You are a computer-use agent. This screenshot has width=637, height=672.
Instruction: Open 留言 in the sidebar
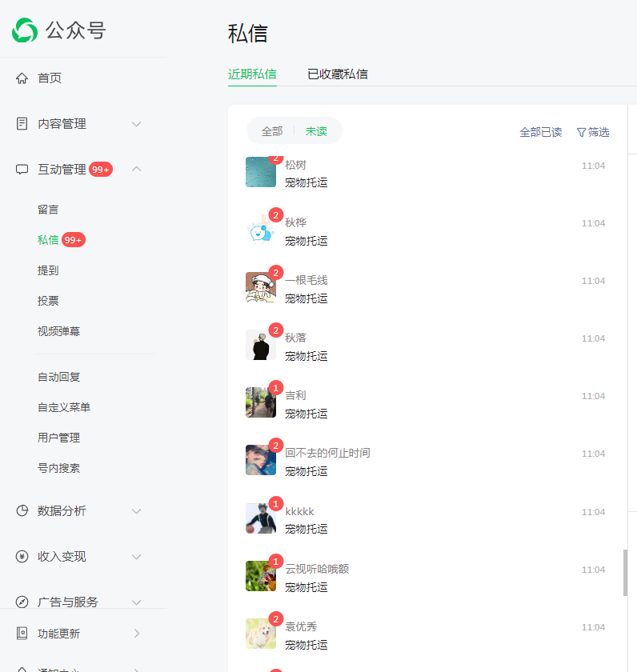point(48,210)
